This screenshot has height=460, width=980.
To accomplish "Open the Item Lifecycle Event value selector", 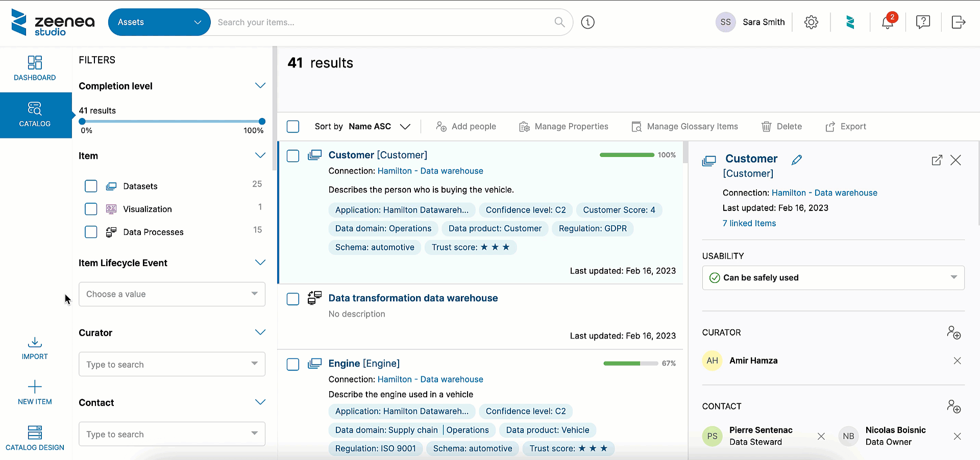I will pyautogui.click(x=171, y=294).
